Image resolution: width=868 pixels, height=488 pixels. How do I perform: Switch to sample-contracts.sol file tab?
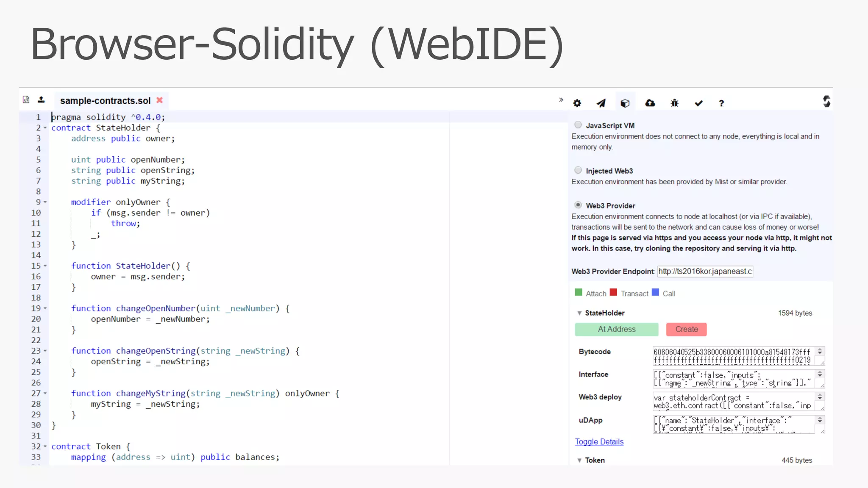(105, 101)
